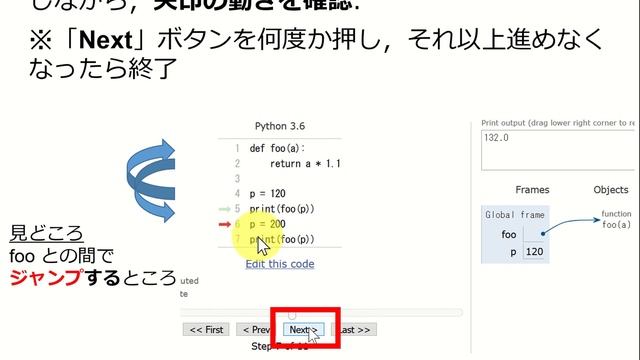Click the < Prev button
The image size is (640, 360).
click(x=255, y=329)
